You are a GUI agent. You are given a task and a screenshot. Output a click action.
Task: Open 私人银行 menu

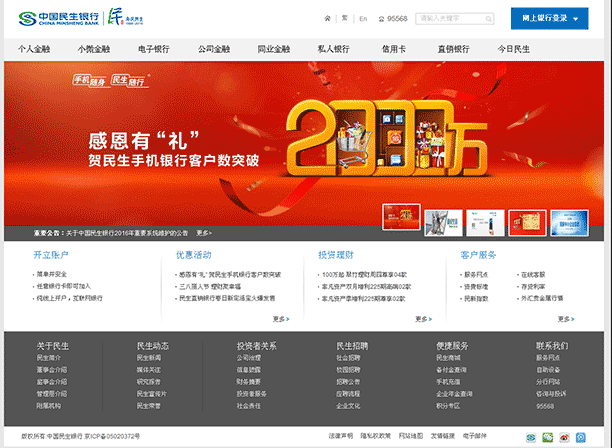coord(333,49)
